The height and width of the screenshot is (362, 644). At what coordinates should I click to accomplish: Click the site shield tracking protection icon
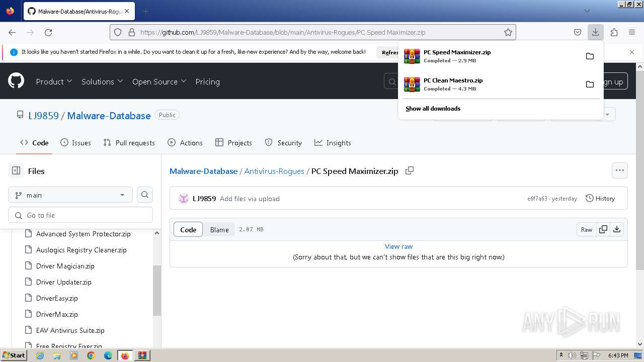118,32
